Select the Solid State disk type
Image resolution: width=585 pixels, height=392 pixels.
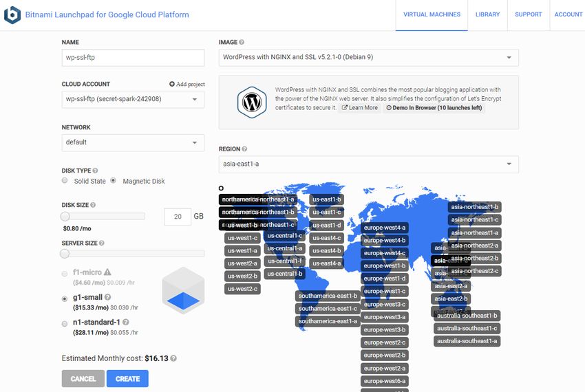coord(65,180)
